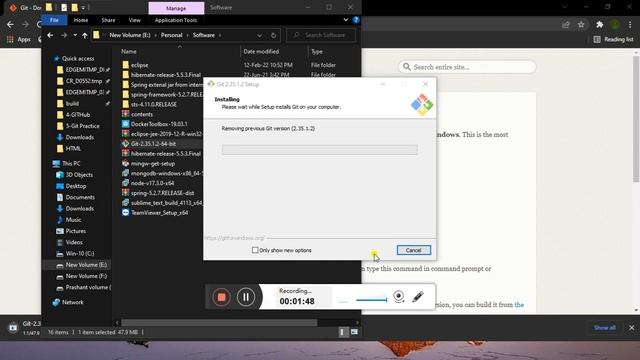Click Show all downloads in Chrome
The height and width of the screenshot is (360, 640).
click(x=604, y=328)
